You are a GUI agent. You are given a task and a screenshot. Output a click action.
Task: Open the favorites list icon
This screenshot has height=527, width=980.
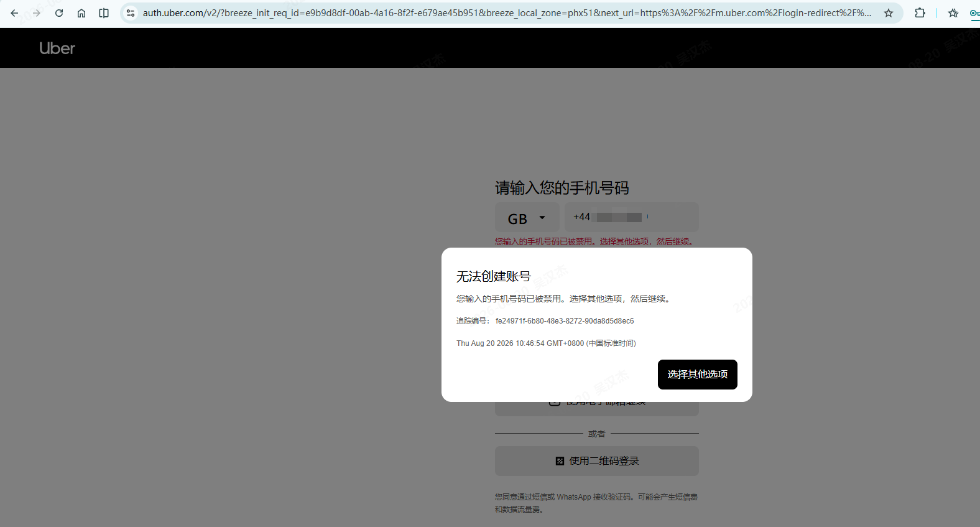[953, 13]
